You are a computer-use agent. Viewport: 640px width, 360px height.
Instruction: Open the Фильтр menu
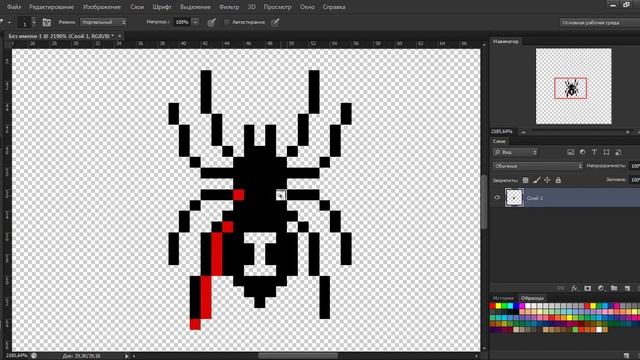pyautogui.click(x=229, y=7)
